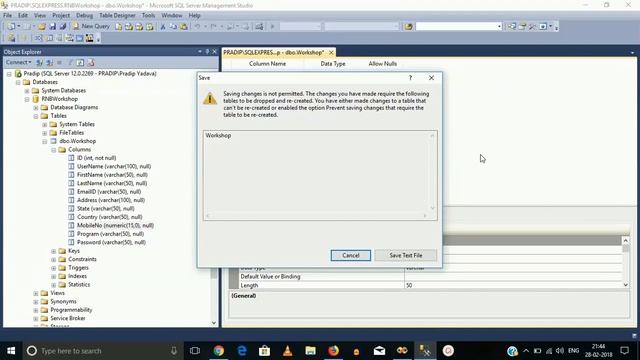Click the last icon in Object Explorer toolbar
Image resolution: width=640 pixels, height=360 pixels.
(91, 62)
